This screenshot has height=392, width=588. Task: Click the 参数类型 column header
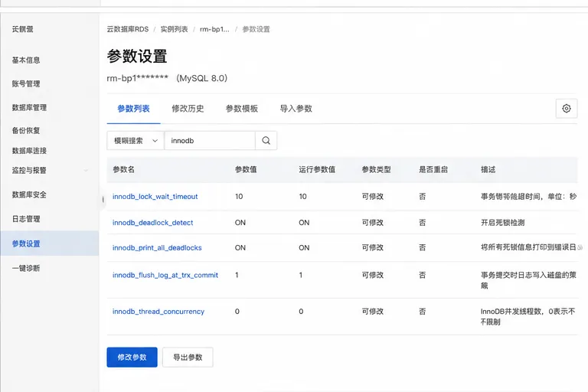click(x=376, y=169)
